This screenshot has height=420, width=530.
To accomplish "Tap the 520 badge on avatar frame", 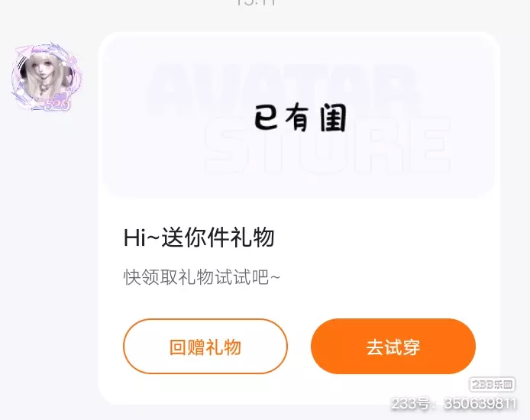I will [57, 105].
